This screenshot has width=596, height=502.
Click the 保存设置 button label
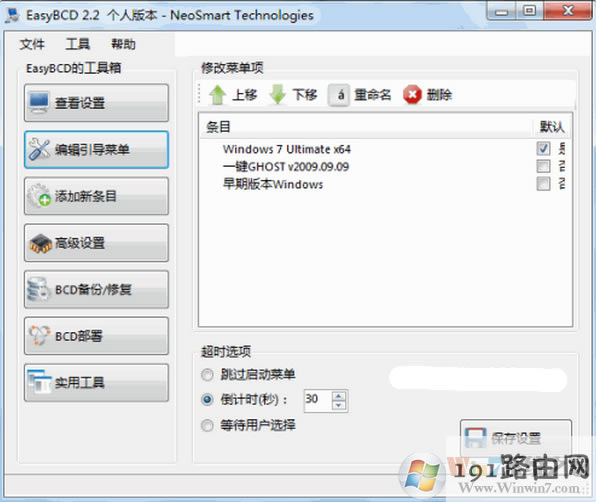pyautogui.click(x=516, y=438)
